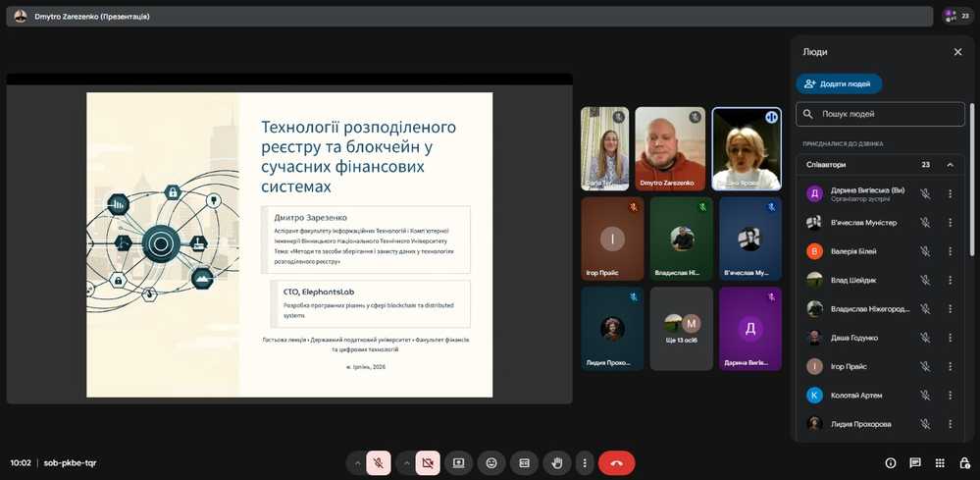Open more options for Ігор Прайс
Viewport: 980px width, 480px height.
(x=950, y=366)
